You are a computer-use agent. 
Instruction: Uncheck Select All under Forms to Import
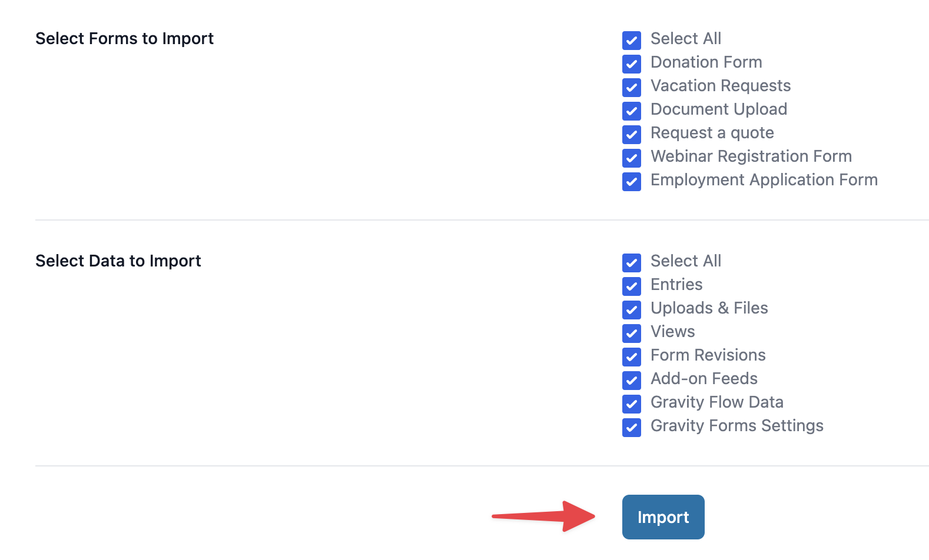pos(632,41)
